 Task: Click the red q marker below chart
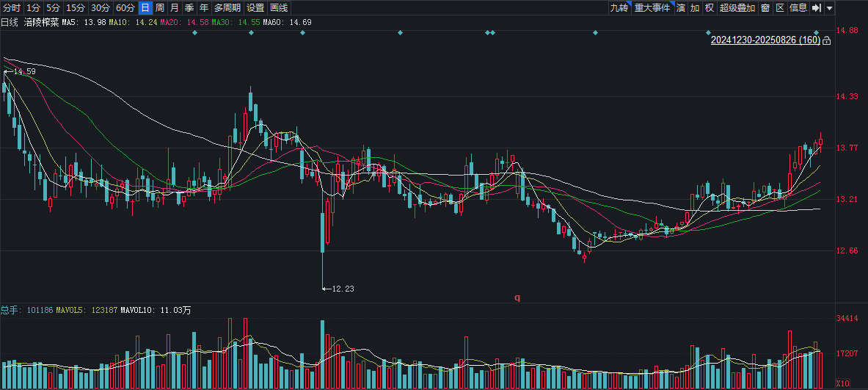pyautogui.click(x=517, y=297)
